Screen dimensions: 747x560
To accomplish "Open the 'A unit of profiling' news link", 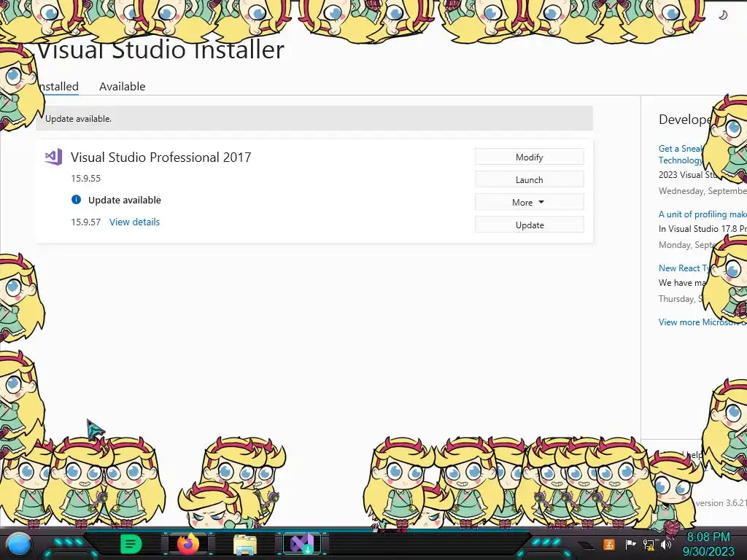I will point(703,214).
